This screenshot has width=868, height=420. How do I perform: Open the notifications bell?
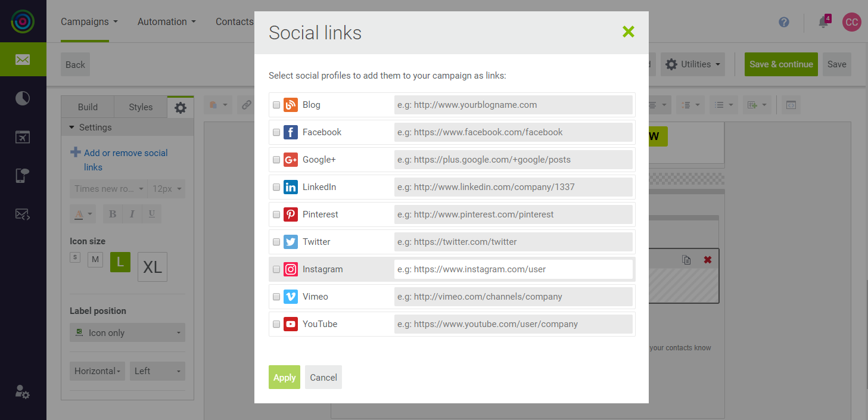click(823, 22)
